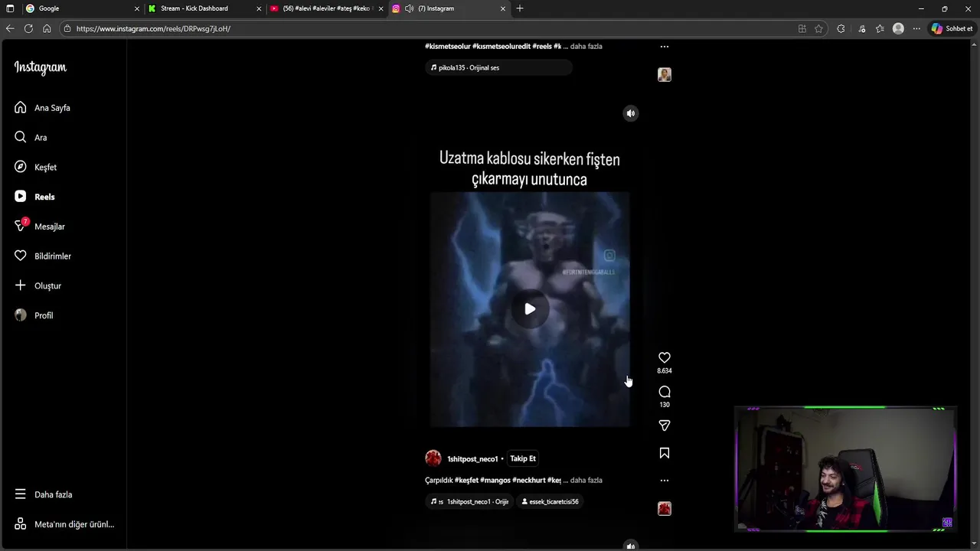Click the 1shitpost_neco1 avatar picture

pyautogui.click(x=433, y=458)
